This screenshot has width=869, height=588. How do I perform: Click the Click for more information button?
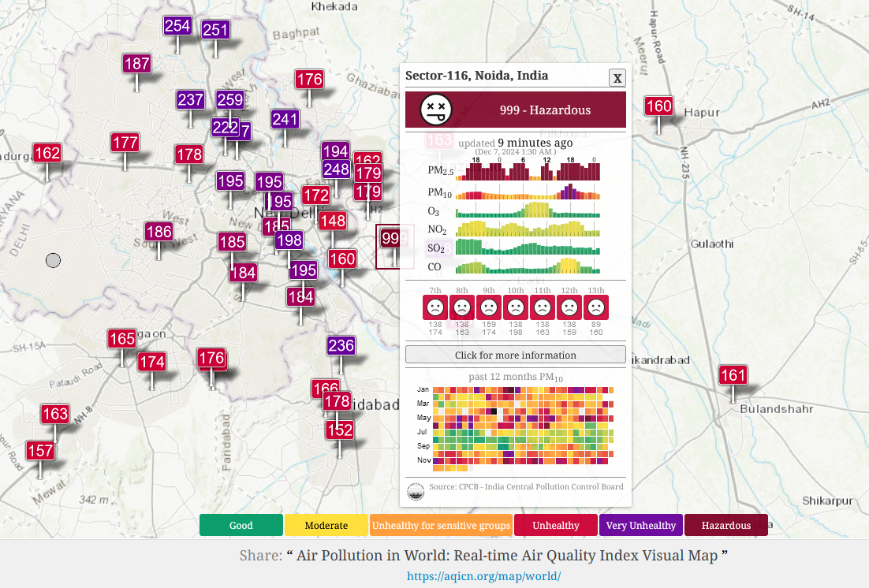[516, 355]
